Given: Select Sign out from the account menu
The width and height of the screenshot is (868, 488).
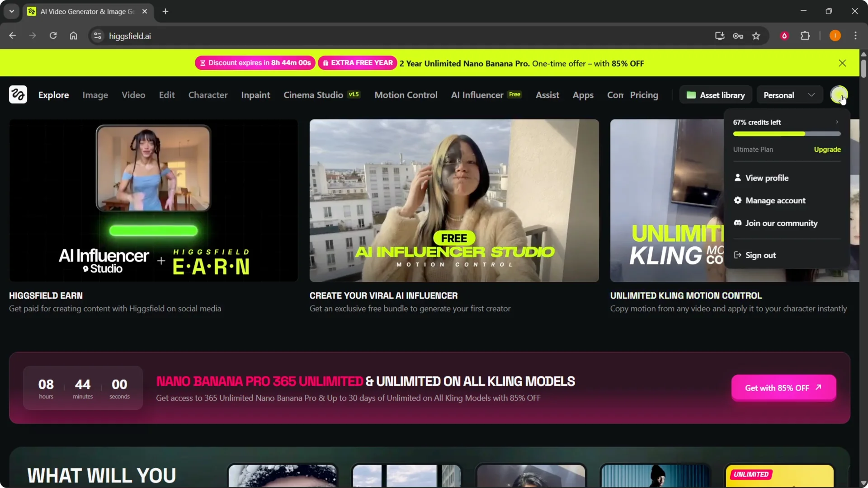Looking at the screenshot, I should (760, 255).
